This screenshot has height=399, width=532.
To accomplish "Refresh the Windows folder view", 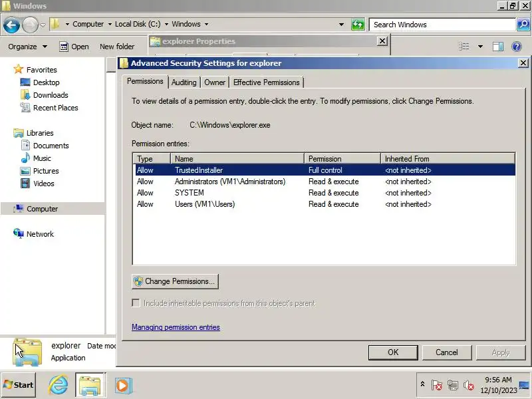I will pyautogui.click(x=358, y=25).
